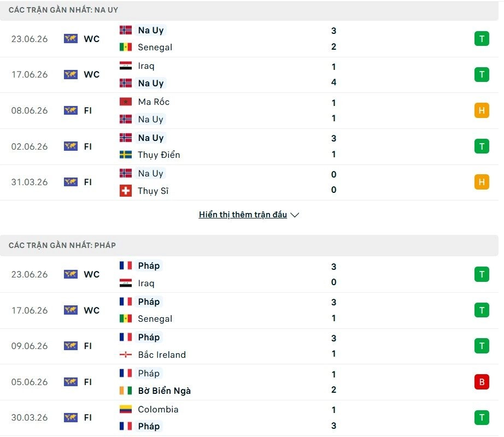Click the world map icon beside 31.03.26
The image size is (504, 437).
[71, 182]
